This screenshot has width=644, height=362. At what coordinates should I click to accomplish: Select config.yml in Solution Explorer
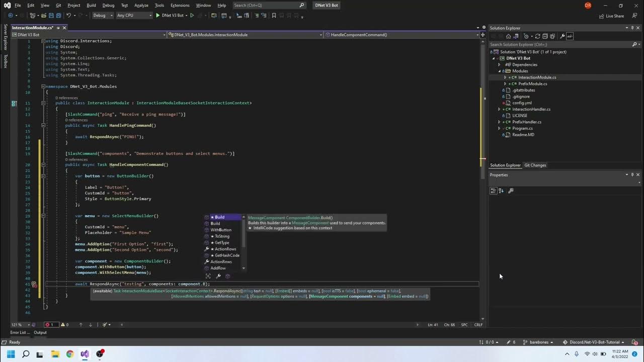pos(522,103)
